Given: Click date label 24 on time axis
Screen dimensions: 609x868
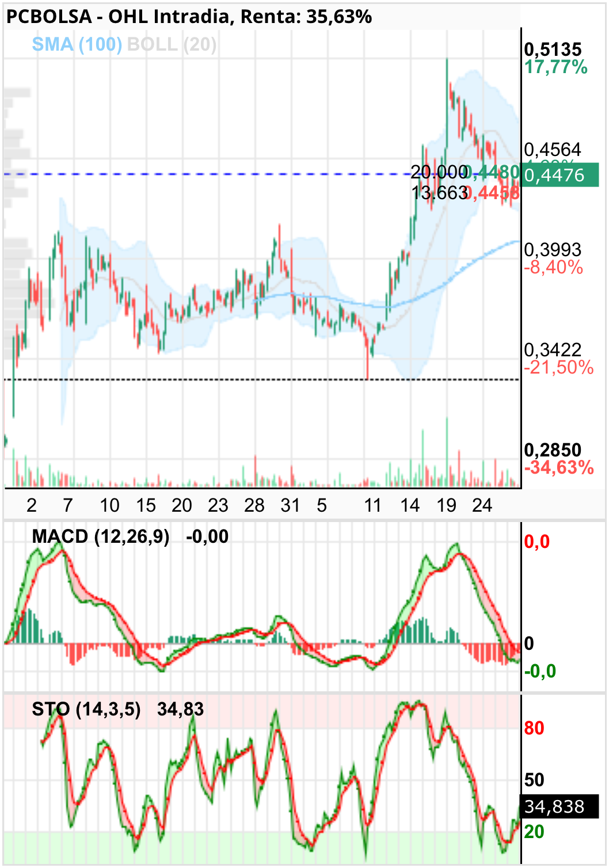Looking at the screenshot, I should click(x=482, y=505).
